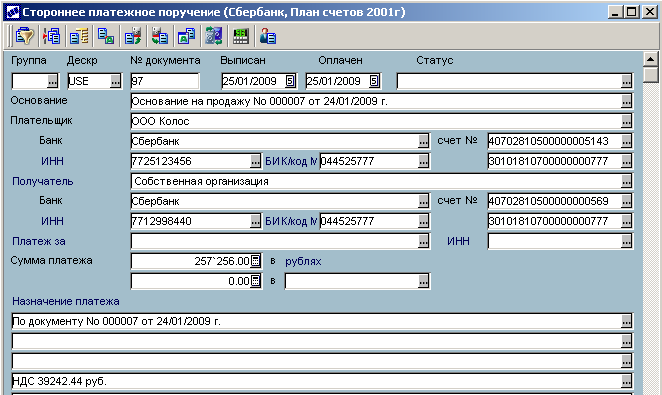
Task: Click the рублях currency link
Action: [x=303, y=262]
